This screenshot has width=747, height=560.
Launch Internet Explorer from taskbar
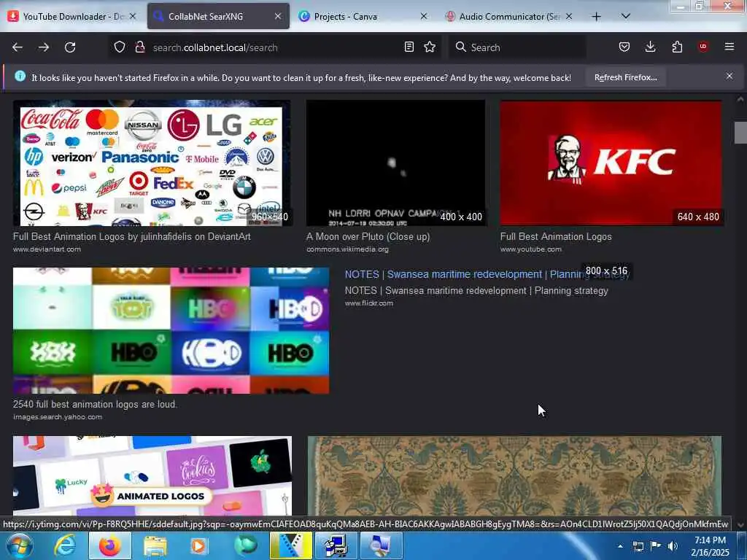[65, 545]
